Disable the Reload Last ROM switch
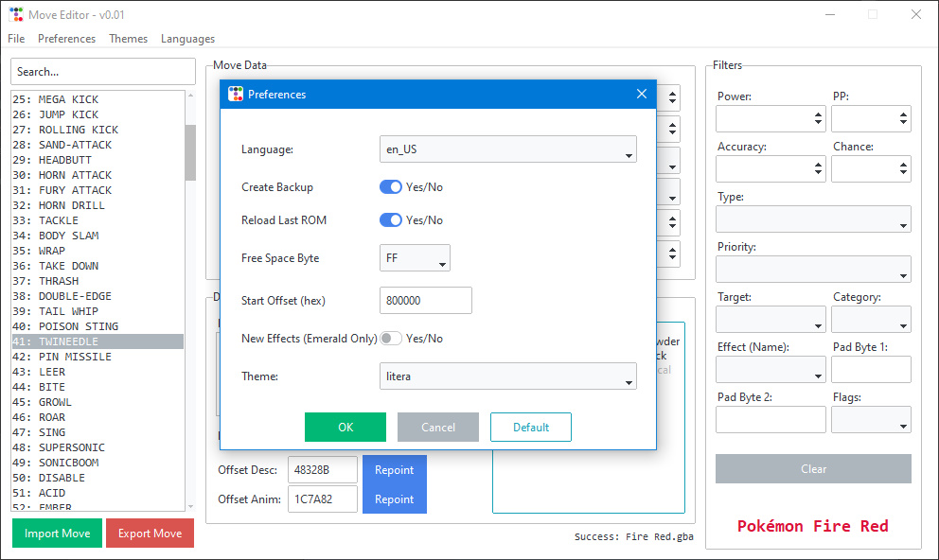The width and height of the screenshot is (939, 560). pos(391,220)
